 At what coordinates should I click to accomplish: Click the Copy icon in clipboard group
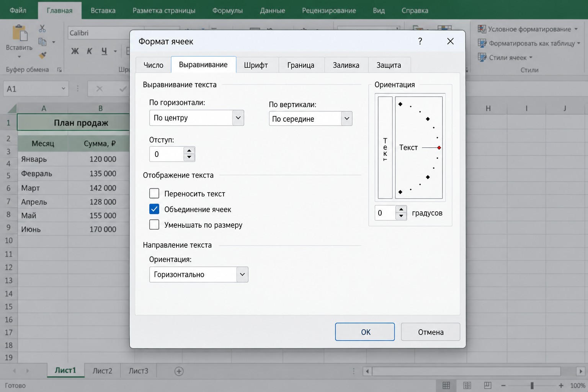tap(42, 42)
